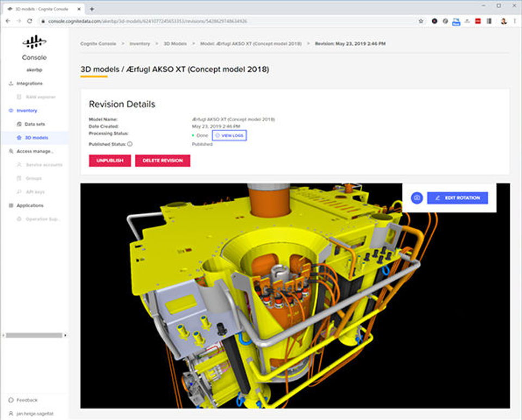This screenshot has height=420, width=522.
Task: Click the Feedback link in sidebar
Action: point(27,400)
